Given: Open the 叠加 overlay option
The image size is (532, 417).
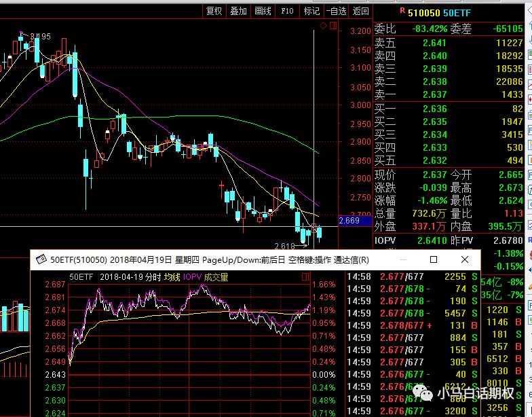Looking at the screenshot, I should coord(238,11).
